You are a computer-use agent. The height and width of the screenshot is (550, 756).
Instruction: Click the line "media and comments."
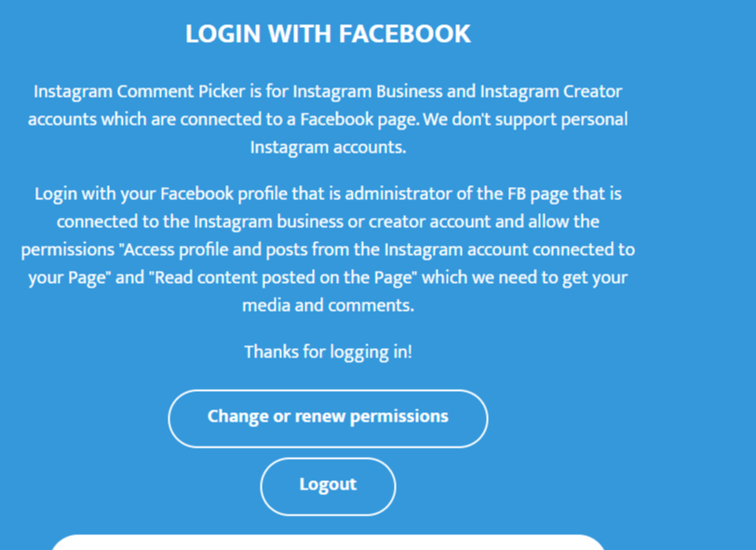pyautogui.click(x=328, y=305)
